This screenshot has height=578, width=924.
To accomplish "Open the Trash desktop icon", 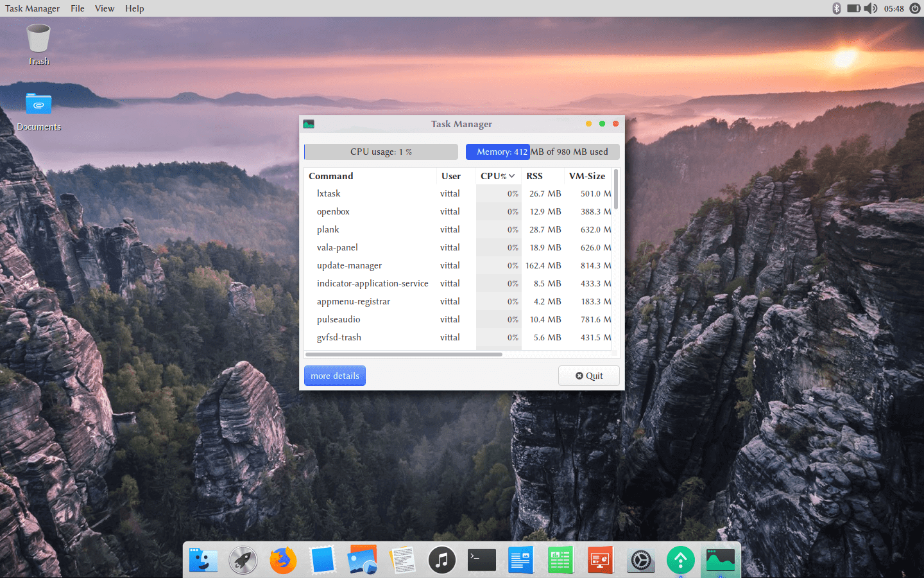I will (38, 44).
